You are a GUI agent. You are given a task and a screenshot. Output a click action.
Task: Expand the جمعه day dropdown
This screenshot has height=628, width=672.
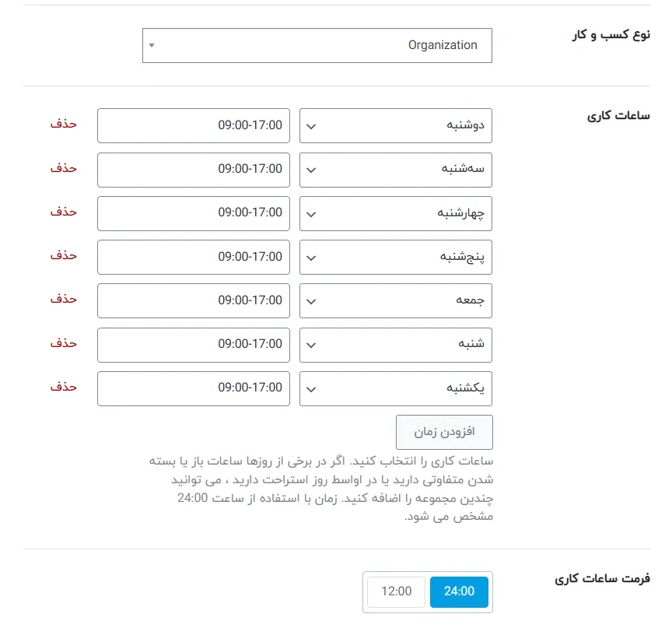[395, 300]
